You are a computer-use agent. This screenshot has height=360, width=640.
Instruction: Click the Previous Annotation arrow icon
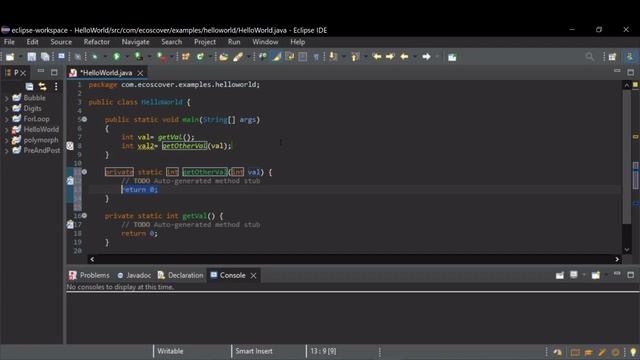coord(355,57)
